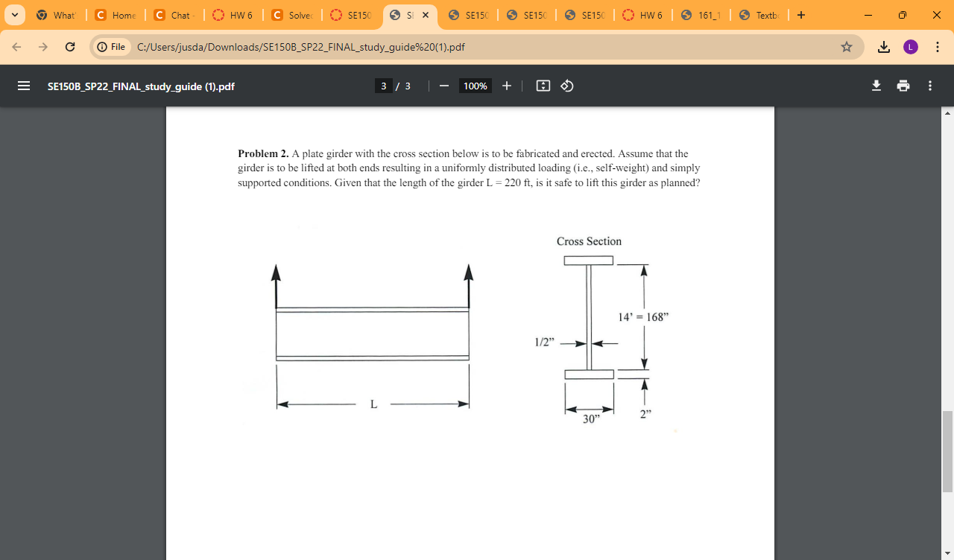Reload the current page
954x560 pixels.
coord(69,47)
